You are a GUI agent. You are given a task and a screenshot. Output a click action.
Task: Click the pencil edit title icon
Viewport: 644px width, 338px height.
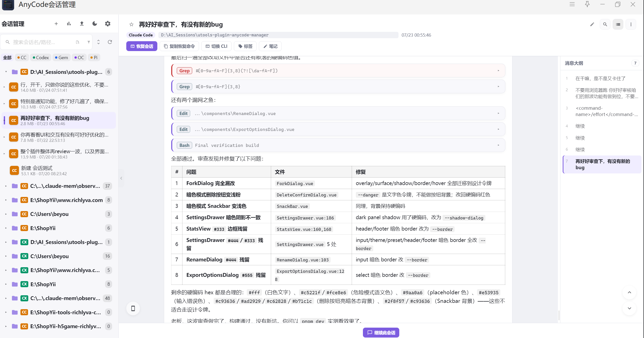tap(592, 25)
